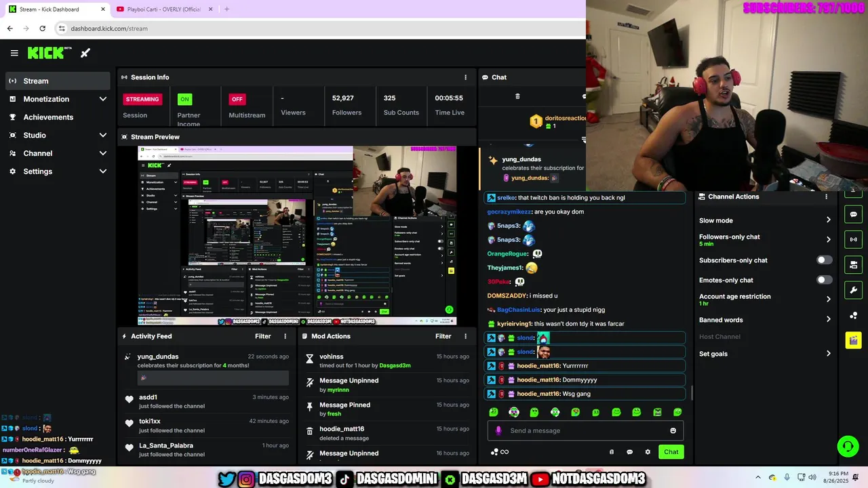Click the browser address bar

coord(319,28)
